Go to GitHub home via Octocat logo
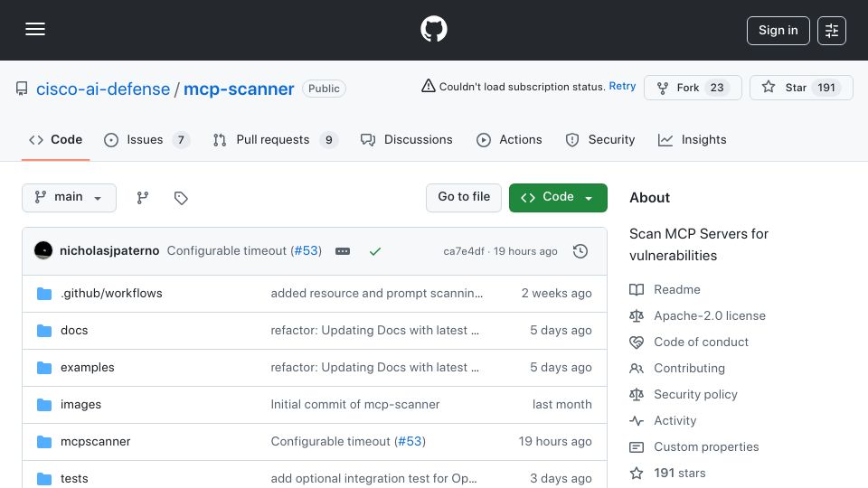868x488 pixels. (x=433, y=29)
